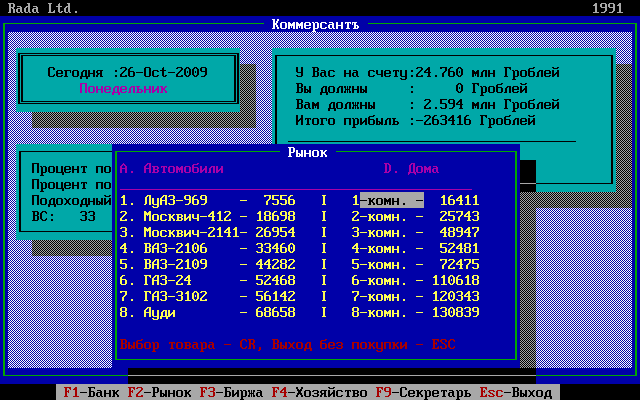Select the ВАЗ-2106 car row
Image resolution: width=640 pixels, height=400 pixels.
pyautogui.click(x=207, y=248)
